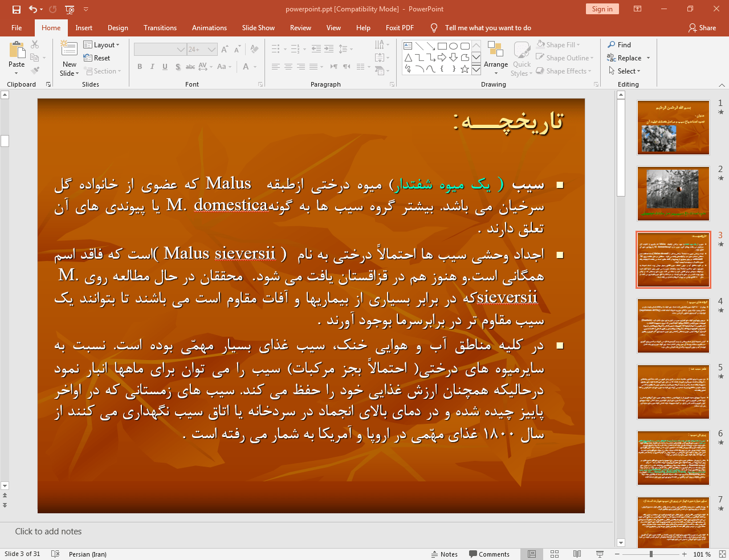This screenshot has height=560, width=729.
Task: Switch to Slide Sorter view
Action: coord(555,554)
